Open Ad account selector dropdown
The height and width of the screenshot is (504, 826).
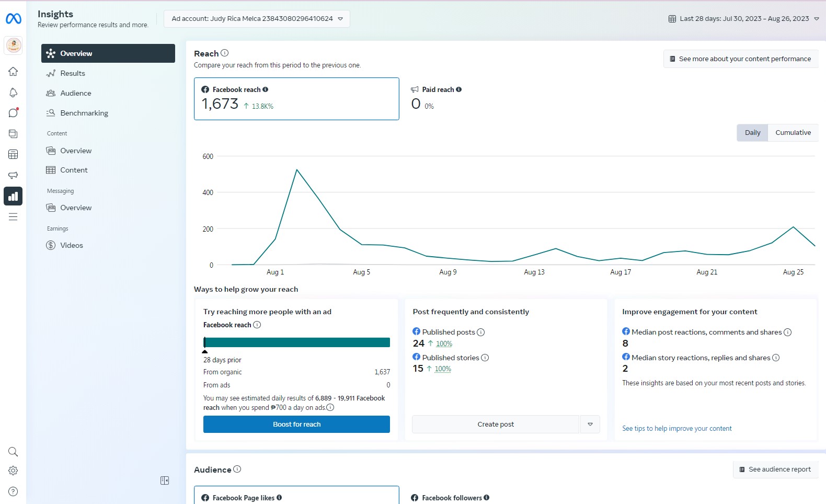pos(257,19)
